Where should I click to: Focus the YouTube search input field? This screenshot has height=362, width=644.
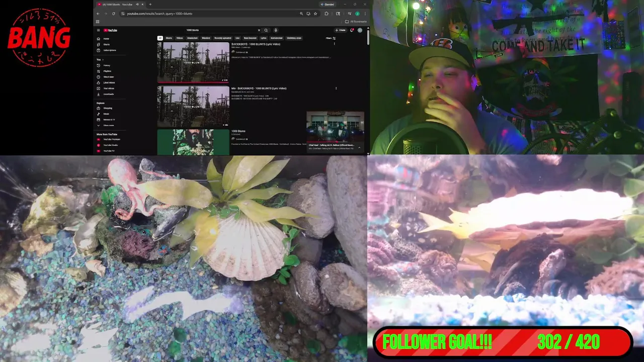point(221,30)
